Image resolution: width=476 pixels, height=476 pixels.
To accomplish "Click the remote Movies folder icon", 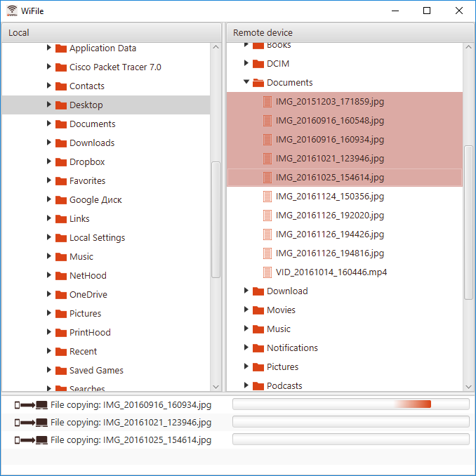I will click(x=258, y=310).
